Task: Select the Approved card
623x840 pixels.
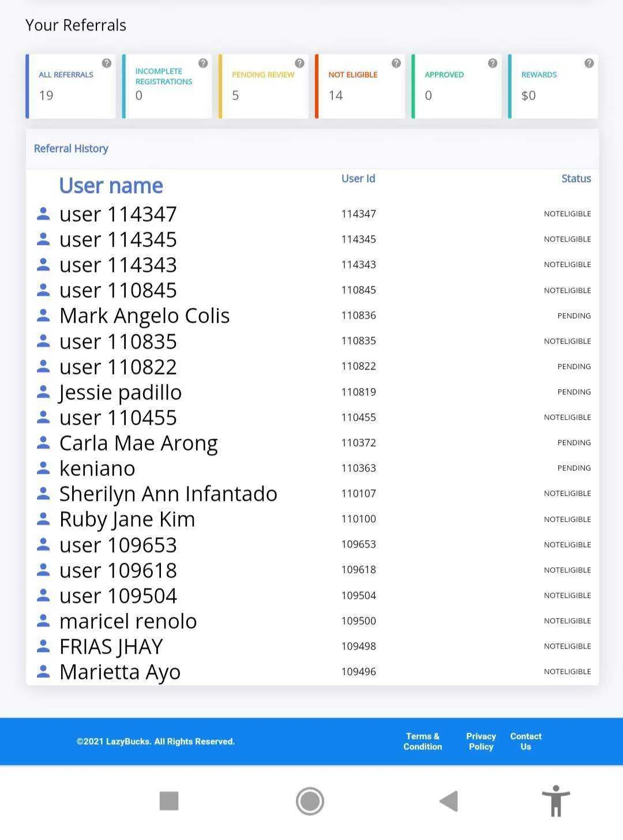Action: pos(456,86)
